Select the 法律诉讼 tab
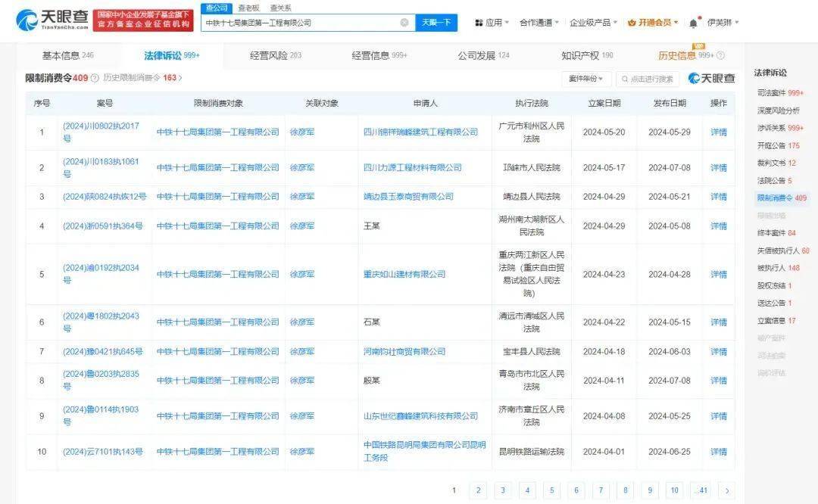818x504 pixels. [172, 55]
